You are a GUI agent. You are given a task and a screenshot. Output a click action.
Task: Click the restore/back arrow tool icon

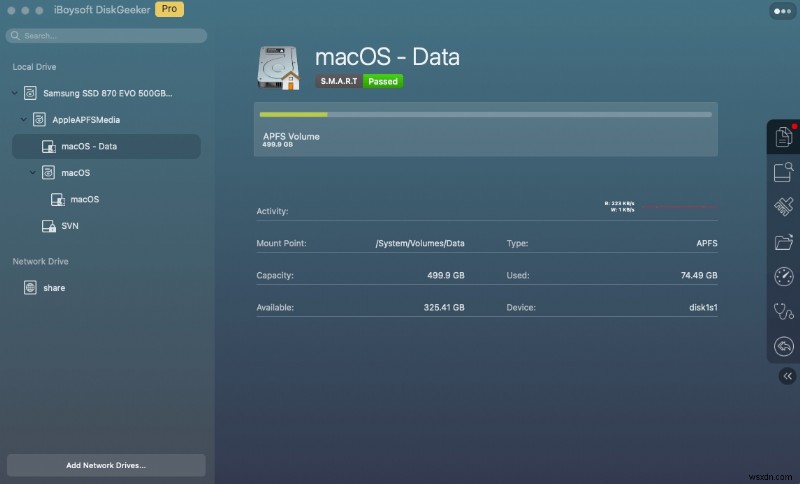click(784, 346)
